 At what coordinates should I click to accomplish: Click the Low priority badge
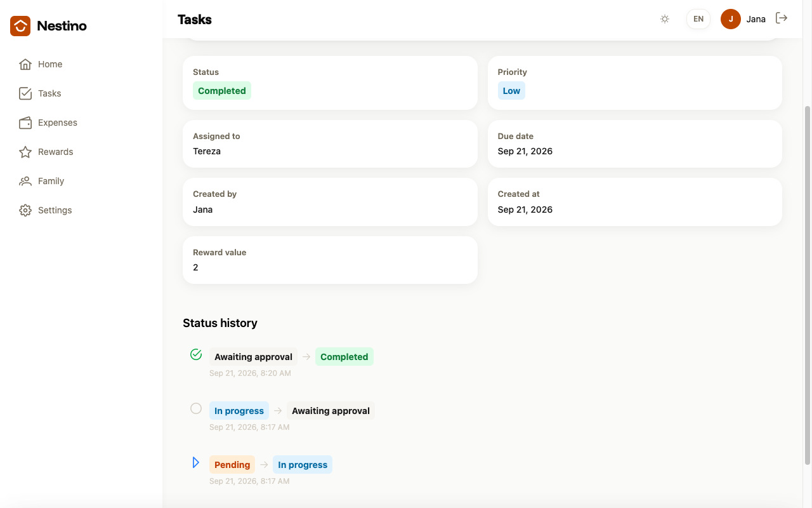point(511,91)
